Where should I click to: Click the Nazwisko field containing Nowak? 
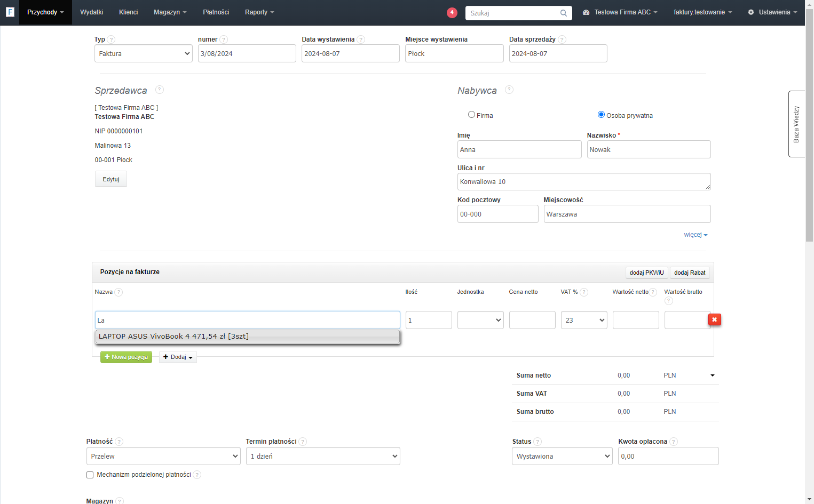coord(649,149)
